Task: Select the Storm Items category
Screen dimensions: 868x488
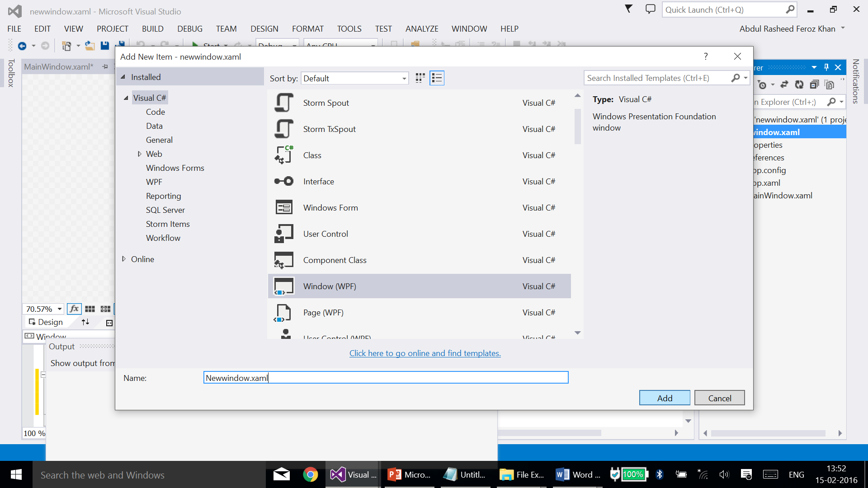Action: (168, 224)
